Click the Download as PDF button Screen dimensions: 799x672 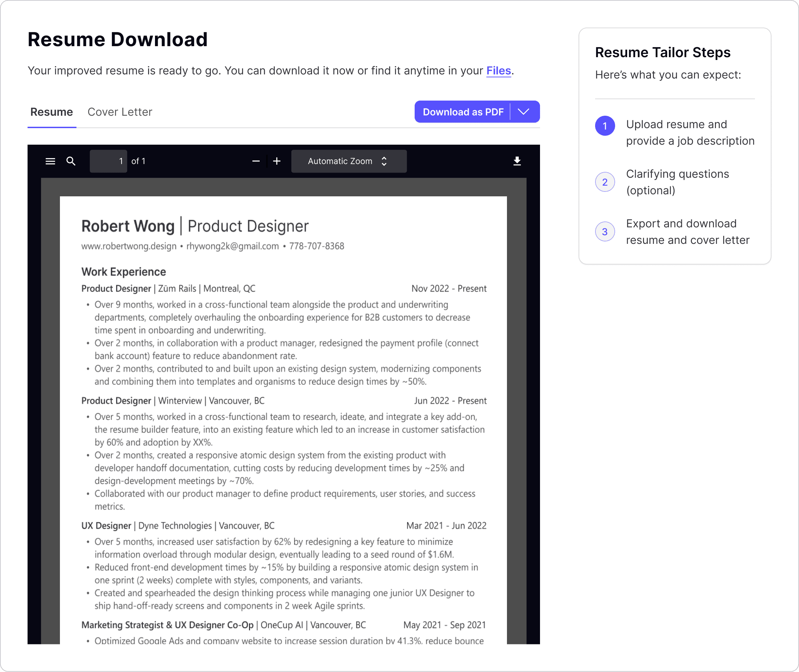pyautogui.click(x=463, y=112)
